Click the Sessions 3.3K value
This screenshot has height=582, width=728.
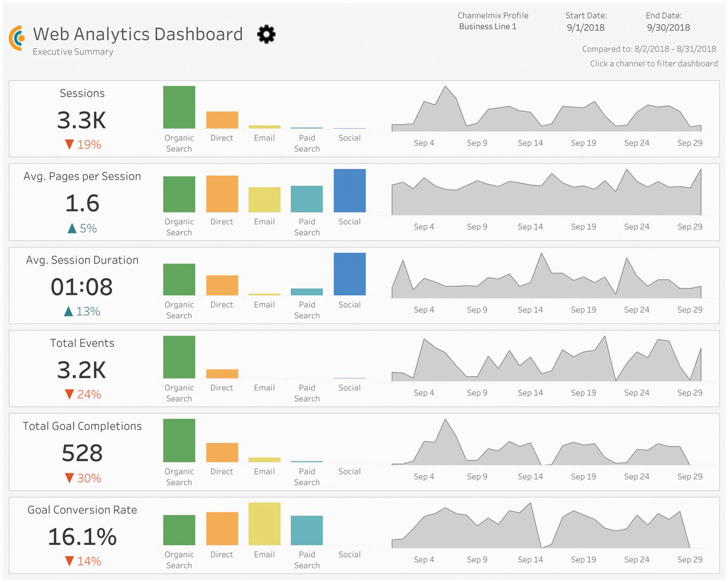(x=82, y=121)
